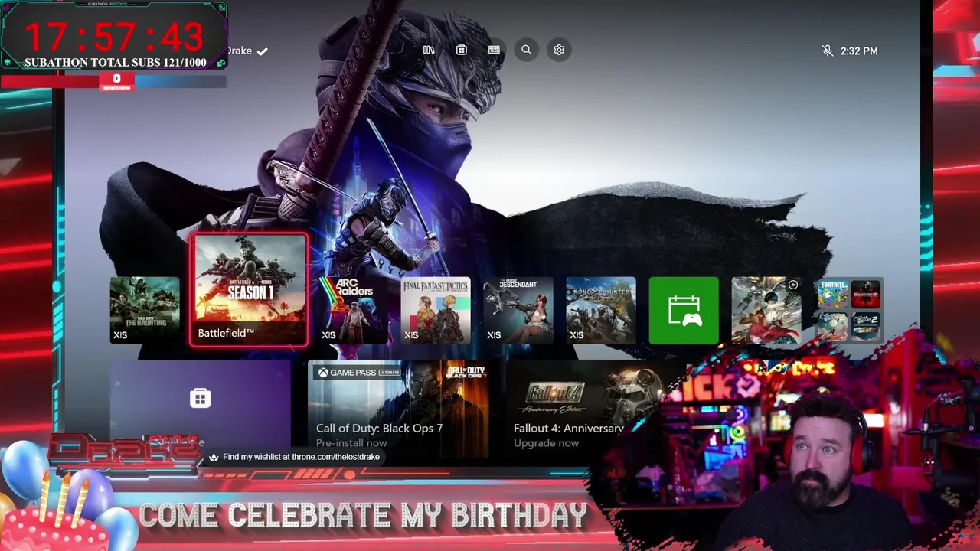Click the subathon countdown timer

click(x=114, y=36)
